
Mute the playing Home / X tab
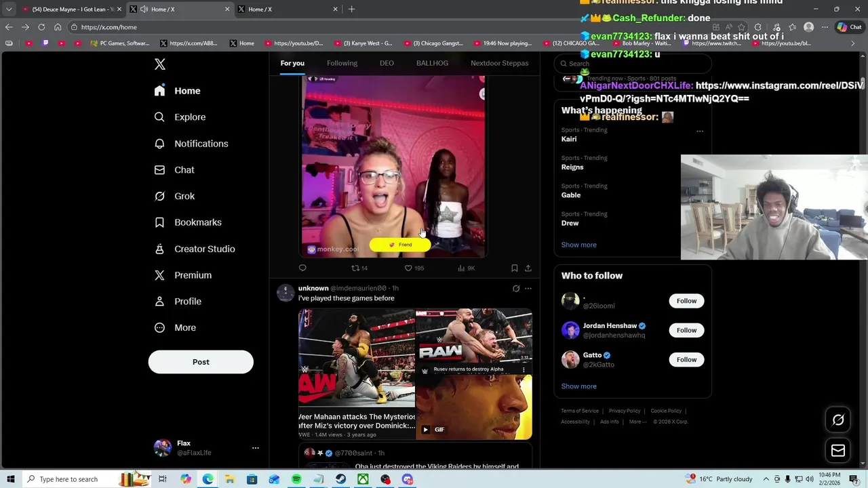[144, 9]
